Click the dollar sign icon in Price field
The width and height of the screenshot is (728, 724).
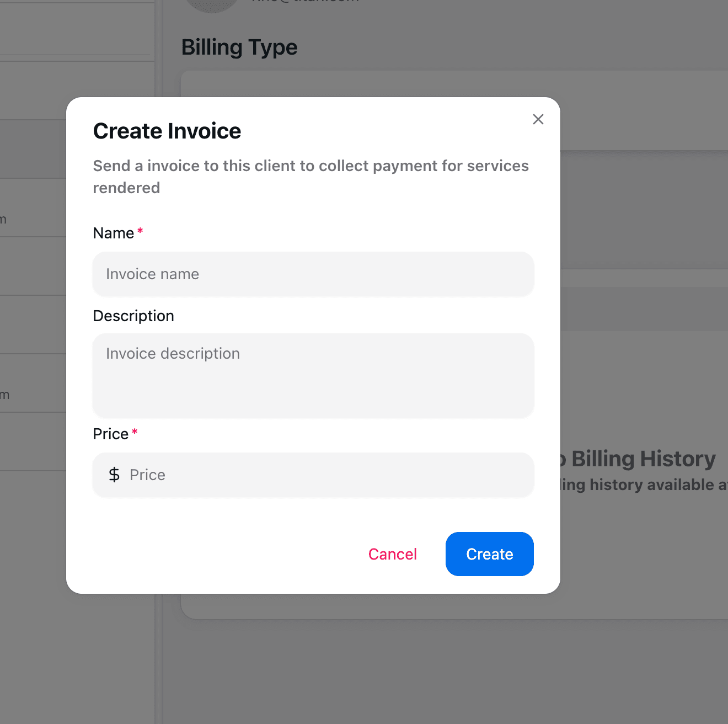tap(114, 475)
